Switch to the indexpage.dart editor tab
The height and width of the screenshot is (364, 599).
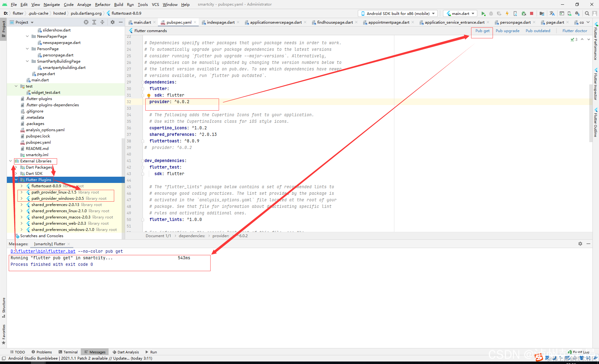point(220,22)
